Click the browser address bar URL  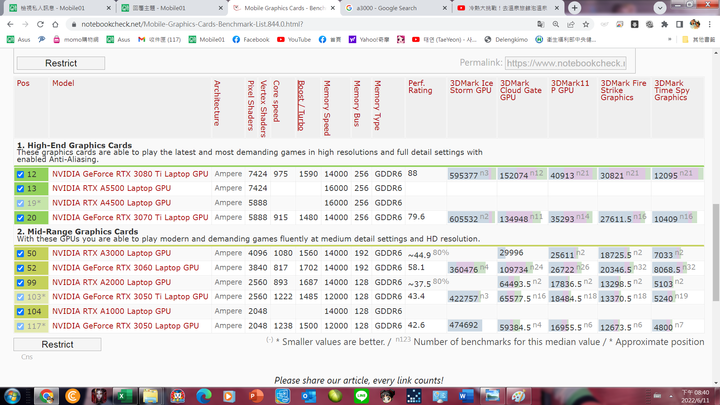(x=192, y=24)
